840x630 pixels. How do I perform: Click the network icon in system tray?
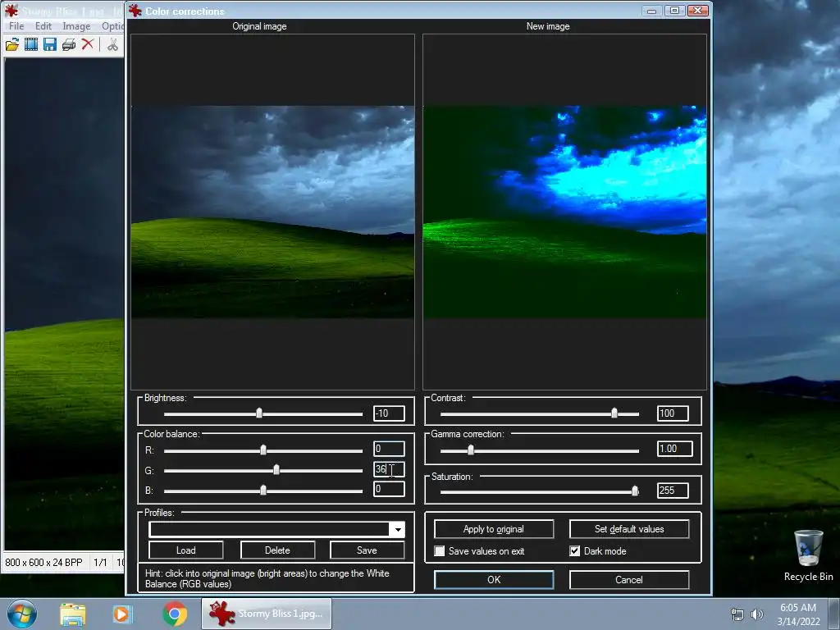coord(737,614)
